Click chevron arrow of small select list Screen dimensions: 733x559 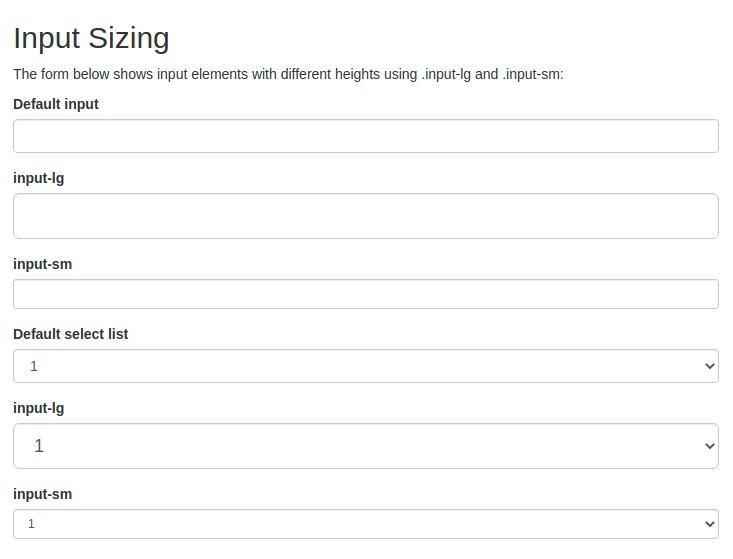710,523
